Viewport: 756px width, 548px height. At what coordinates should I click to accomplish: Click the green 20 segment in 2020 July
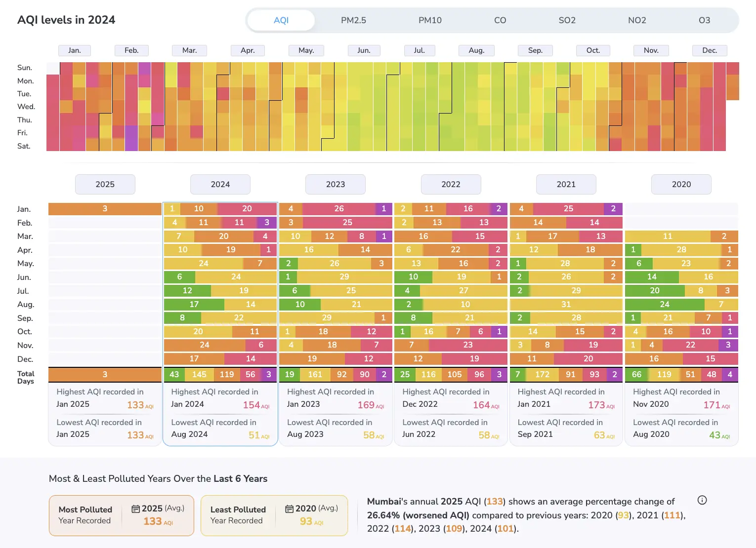click(655, 291)
